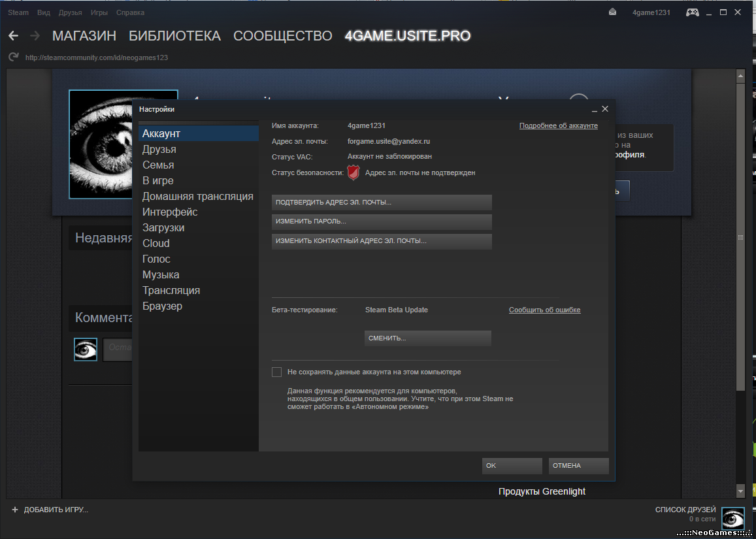Go back with the left arrow icon
Screen dimensions: 756x539
coord(14,36)
